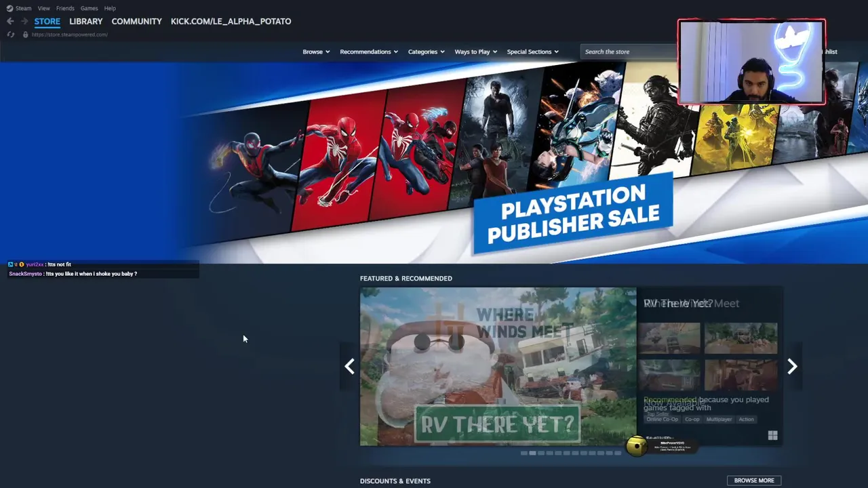This screenshot has width=868, height=488.
Task: Click the DISCOUNTS & EVENTS heading
Action: click(395, 481)
